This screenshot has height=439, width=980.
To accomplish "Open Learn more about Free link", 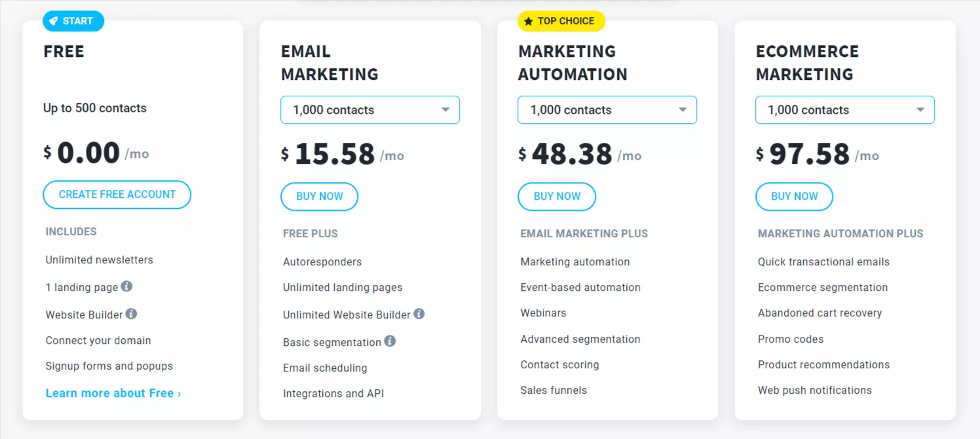I will (113, 393).
